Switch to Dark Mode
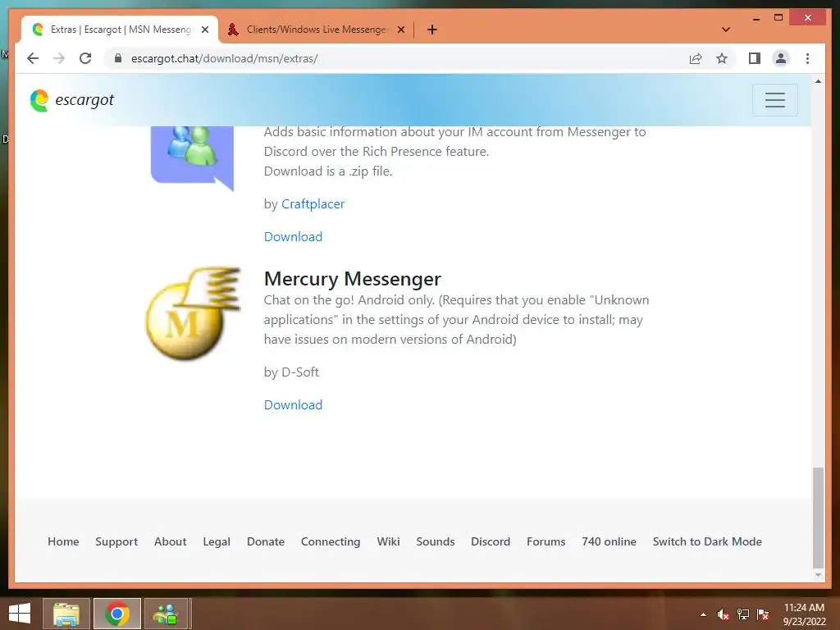The image size is (840, 630). [707, 541]
